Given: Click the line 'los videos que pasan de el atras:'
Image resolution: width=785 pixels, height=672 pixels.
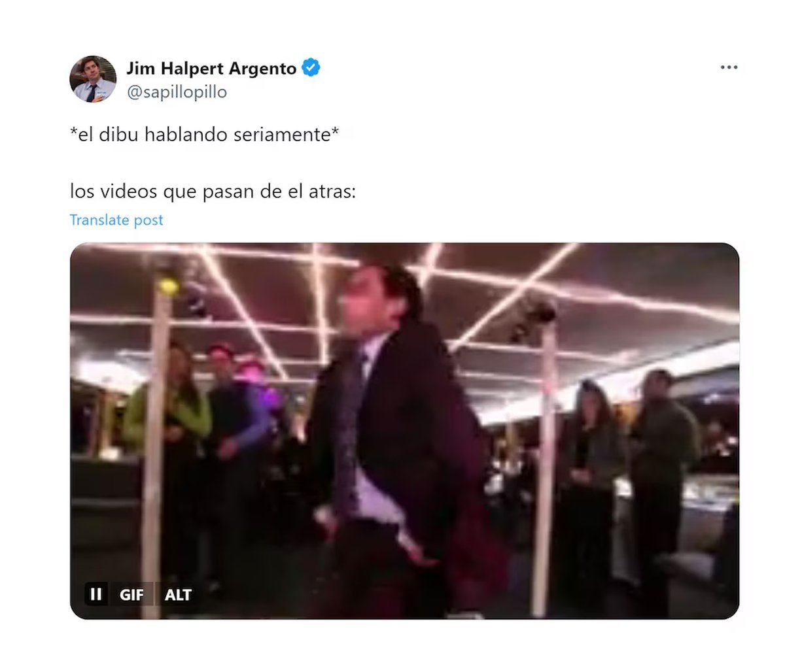Looking at the screenshot, I should 213,192.
